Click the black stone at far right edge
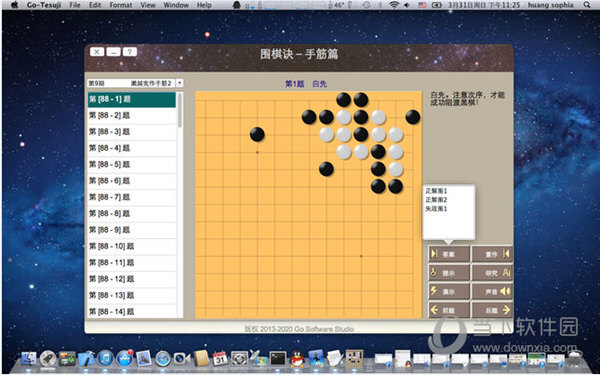 click(412, 117)
